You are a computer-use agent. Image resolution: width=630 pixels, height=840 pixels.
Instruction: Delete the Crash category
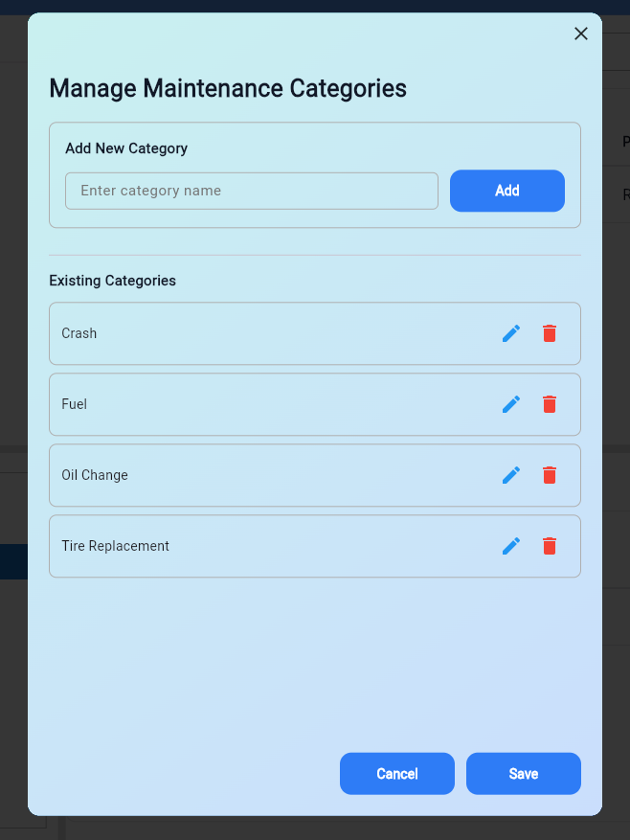click(x=550, y=333)
